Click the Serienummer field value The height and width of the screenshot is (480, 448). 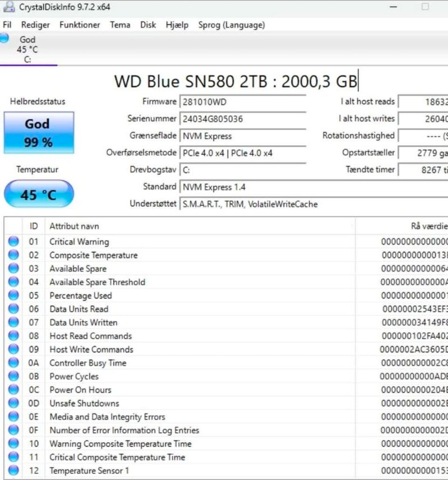pos(242,119)
